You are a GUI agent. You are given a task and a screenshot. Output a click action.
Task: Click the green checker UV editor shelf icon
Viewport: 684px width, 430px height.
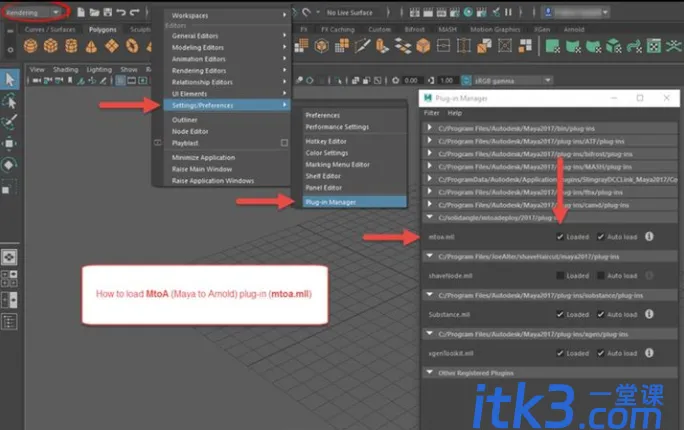point(653,46)
